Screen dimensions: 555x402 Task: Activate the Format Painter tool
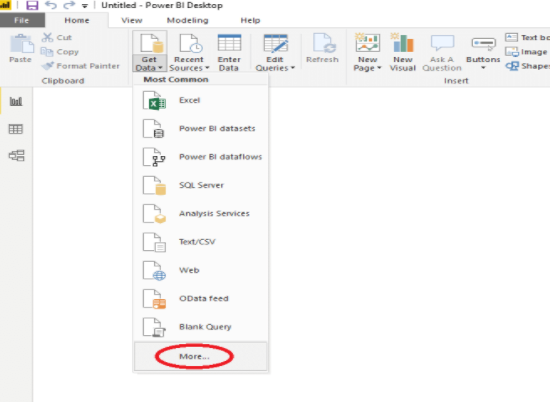tap(81, 66)
